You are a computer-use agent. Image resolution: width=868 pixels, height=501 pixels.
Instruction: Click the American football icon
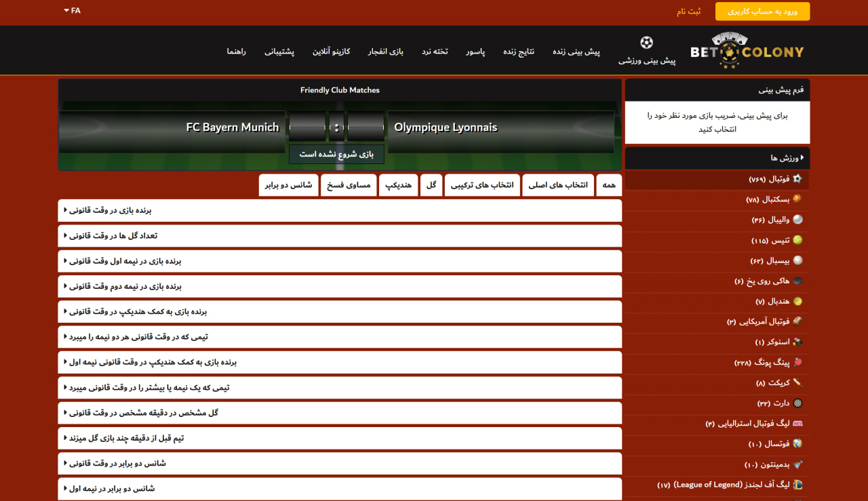[797, 321]
